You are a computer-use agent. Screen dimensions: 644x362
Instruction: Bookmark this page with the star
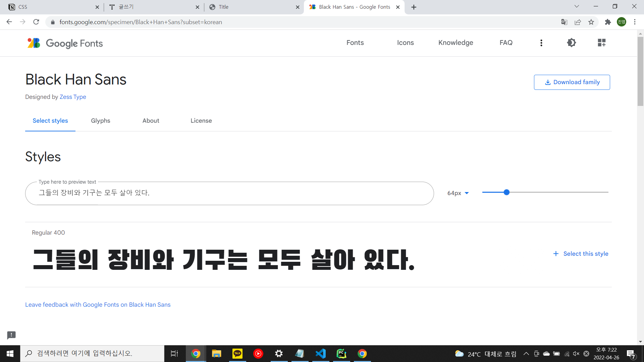(591, 22)
